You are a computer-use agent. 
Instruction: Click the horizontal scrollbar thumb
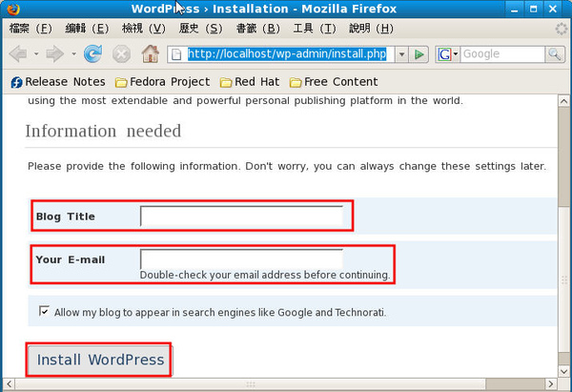[x=250, y=384]
